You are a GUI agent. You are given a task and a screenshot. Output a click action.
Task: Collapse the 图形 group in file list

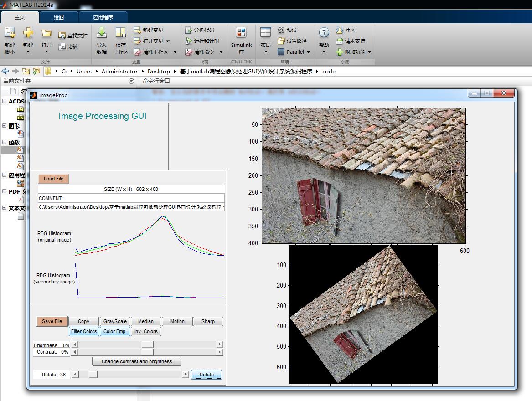5,125
